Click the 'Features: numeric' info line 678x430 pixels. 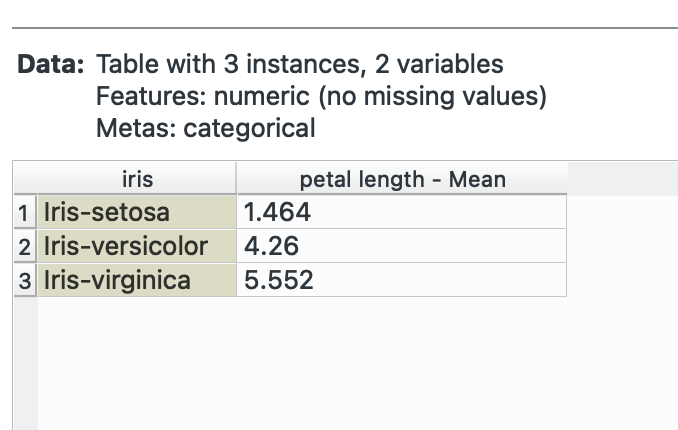[x=321, y=97]
